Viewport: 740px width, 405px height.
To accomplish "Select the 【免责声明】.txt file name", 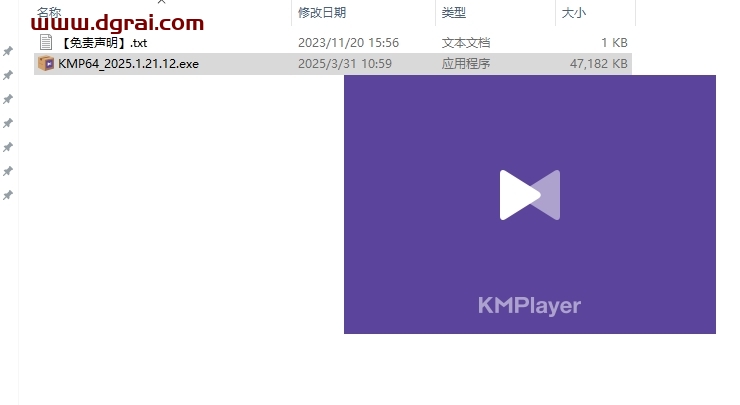I will click(103, 43).
